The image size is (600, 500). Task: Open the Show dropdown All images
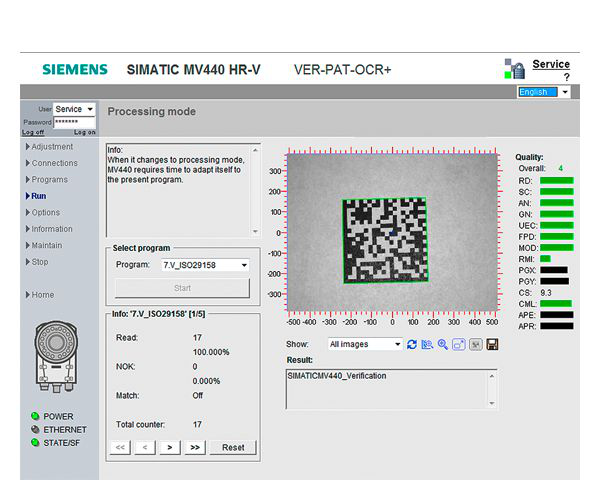365,344
